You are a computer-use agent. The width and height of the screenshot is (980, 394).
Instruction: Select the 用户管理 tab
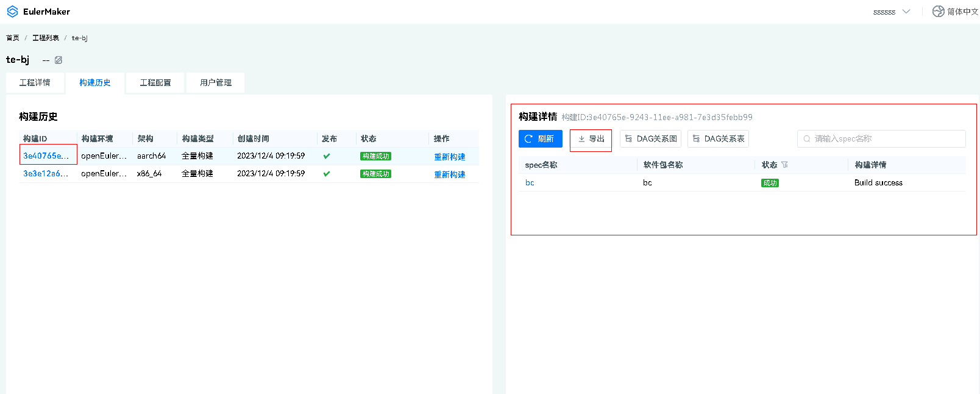point(216,82)
